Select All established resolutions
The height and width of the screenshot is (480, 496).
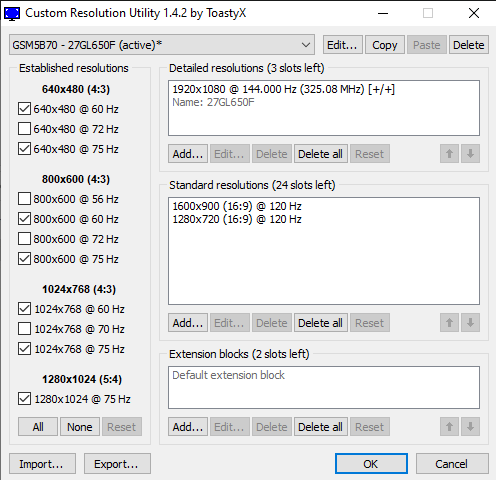coord(38,427)
